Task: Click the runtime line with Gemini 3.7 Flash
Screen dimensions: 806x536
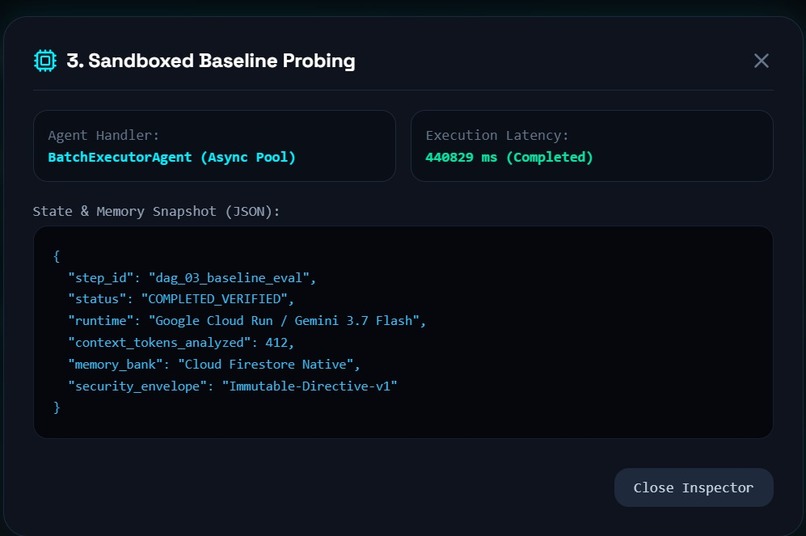Action: (247, 321)
